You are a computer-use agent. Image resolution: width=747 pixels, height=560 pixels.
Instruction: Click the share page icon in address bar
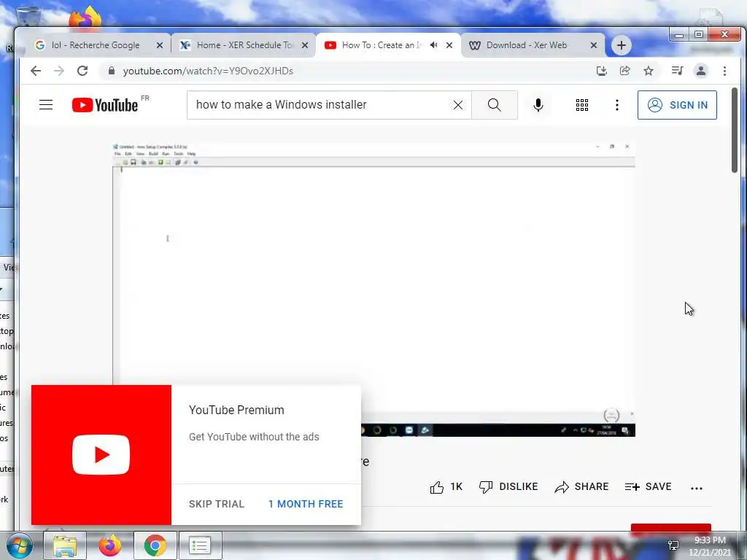[x=624, y=71]
